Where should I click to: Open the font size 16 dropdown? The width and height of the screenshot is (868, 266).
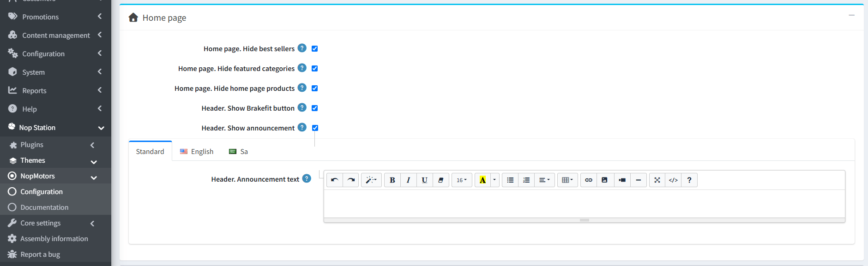(x=462, y=180)
